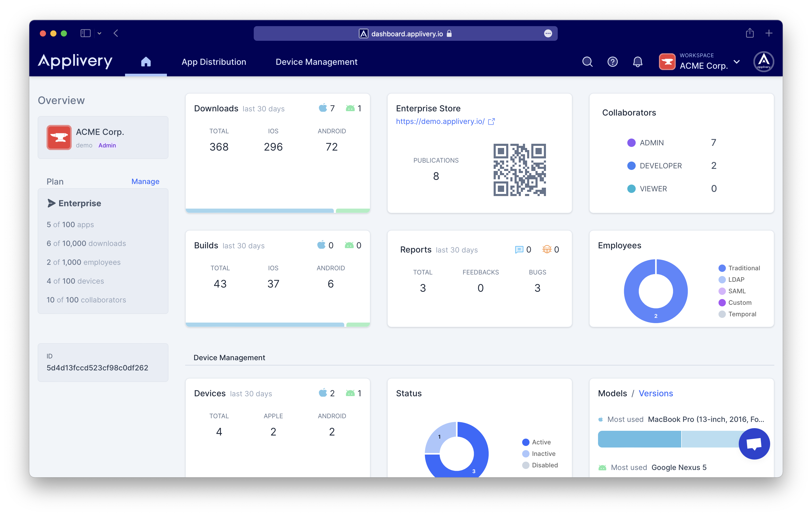
Task: Click the Apple icon in Devices card
Action: point(323,393)
